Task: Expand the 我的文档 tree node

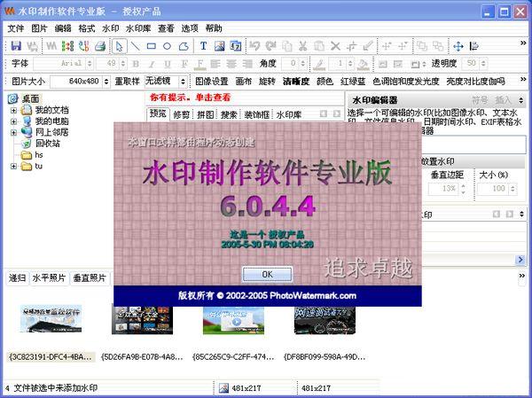Action: pyautogui.click(x=13, y=110)
